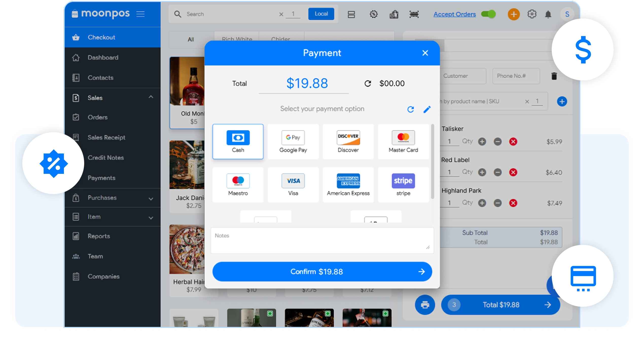Open the discount percent badge icon
Screen dimensions: 644x340
click(x=373, y=14)
